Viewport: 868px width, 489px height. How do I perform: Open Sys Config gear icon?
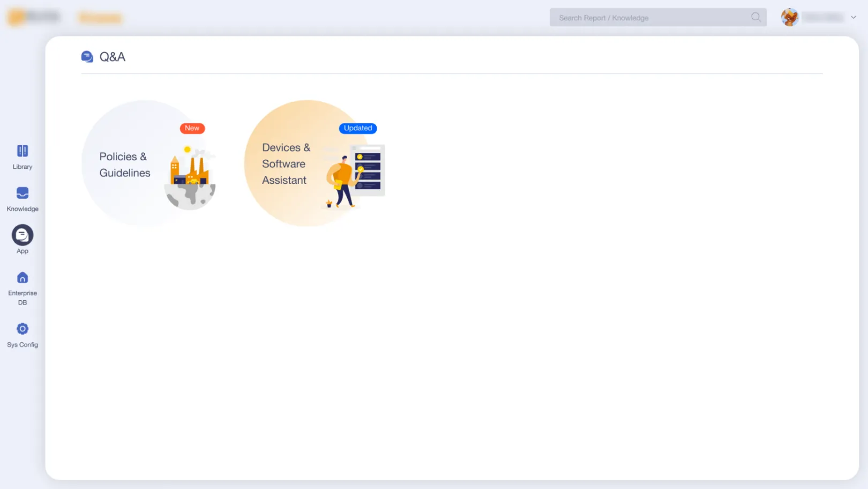tap(23, 329)
